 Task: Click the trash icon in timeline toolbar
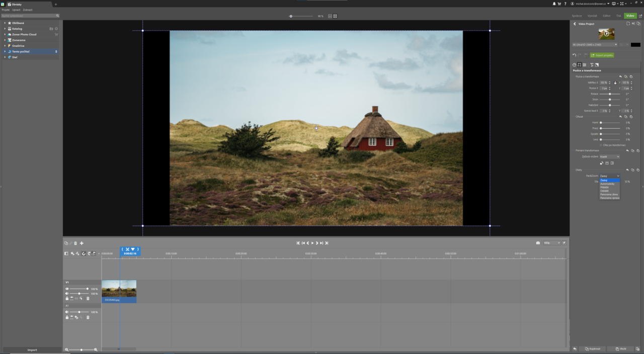click(75, 243)
